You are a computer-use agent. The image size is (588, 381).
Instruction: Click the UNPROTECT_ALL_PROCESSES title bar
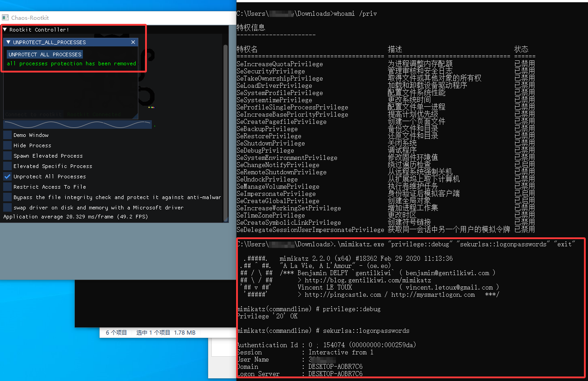coord(71,42)
